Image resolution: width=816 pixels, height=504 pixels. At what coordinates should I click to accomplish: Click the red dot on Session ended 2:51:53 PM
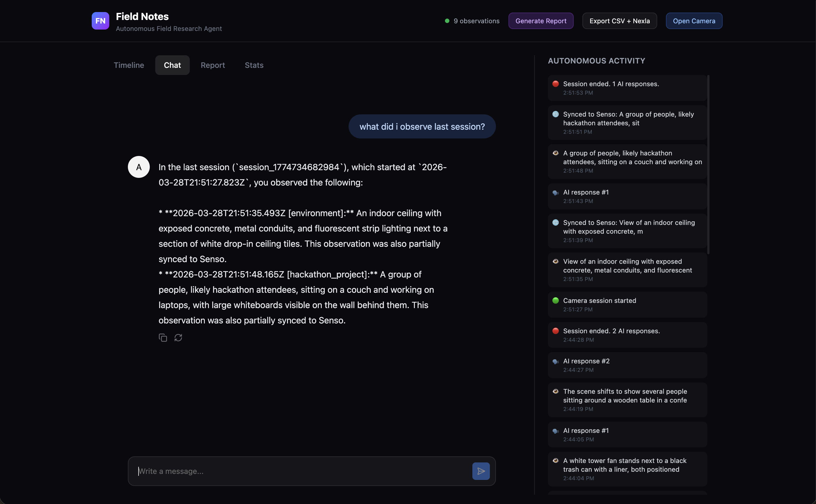555,84
